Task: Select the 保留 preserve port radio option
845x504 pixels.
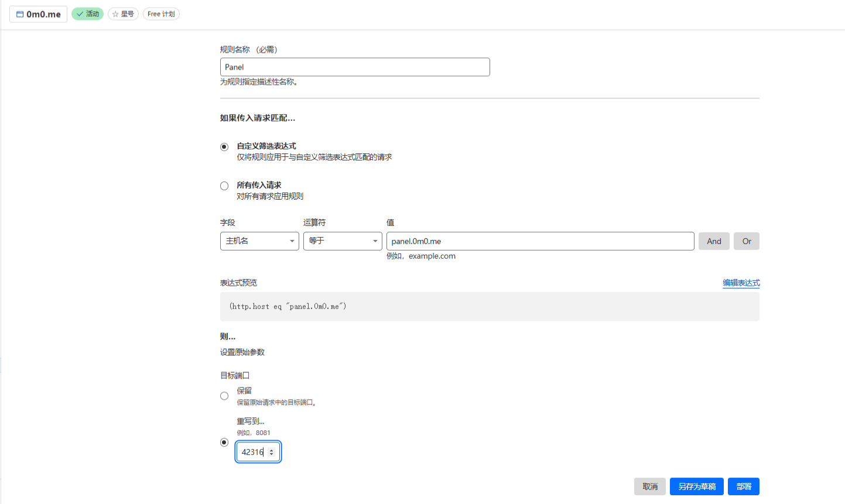Action: coord(224,396)
